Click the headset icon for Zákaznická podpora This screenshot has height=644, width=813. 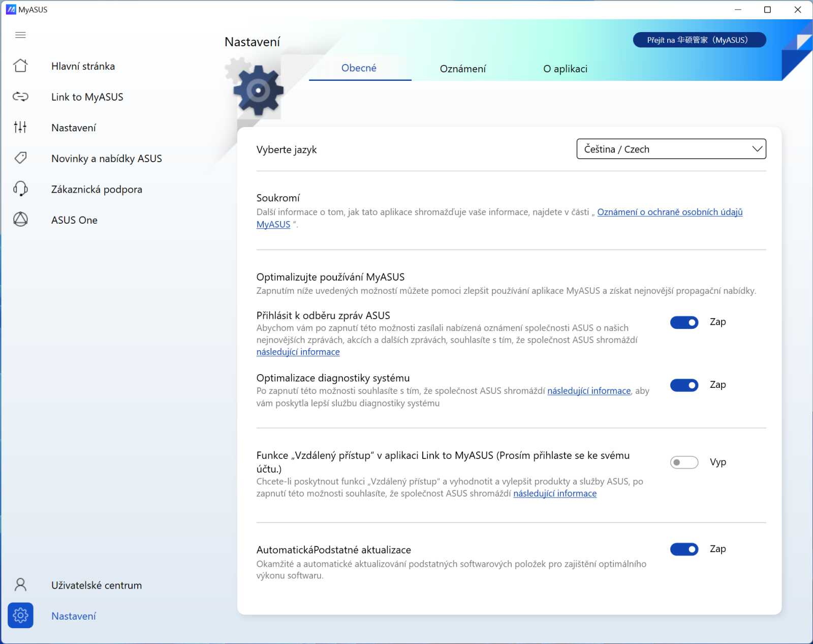pos(20,189)
